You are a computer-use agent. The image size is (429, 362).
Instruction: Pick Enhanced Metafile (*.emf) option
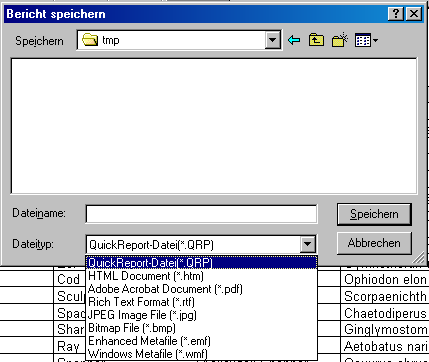[201, 341]
